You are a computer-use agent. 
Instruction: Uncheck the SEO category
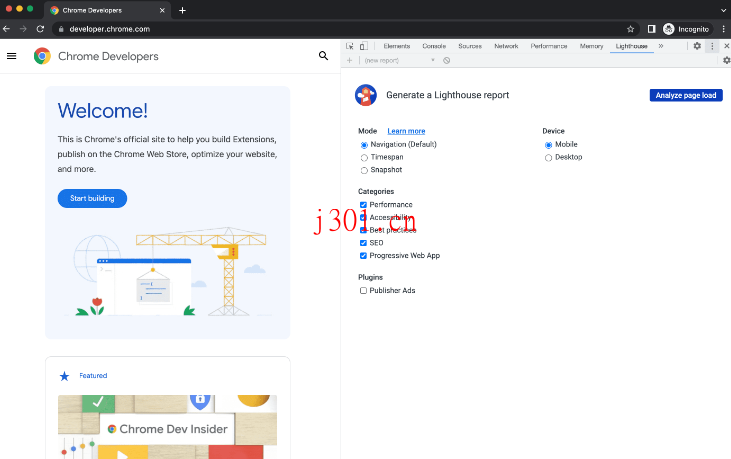pyautogui.click(x=363, y=243)
